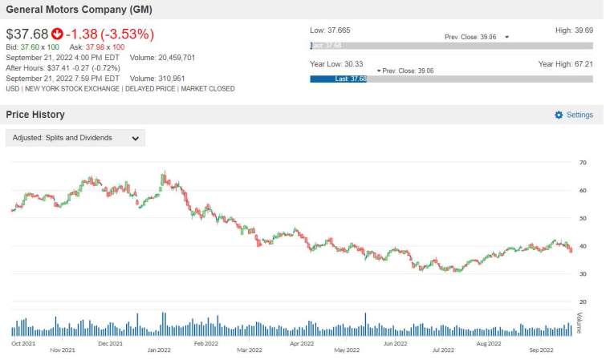Click MARKET CLOSED status text
Viewport: 610px width, 364px height.
click(x=209, y=90)
